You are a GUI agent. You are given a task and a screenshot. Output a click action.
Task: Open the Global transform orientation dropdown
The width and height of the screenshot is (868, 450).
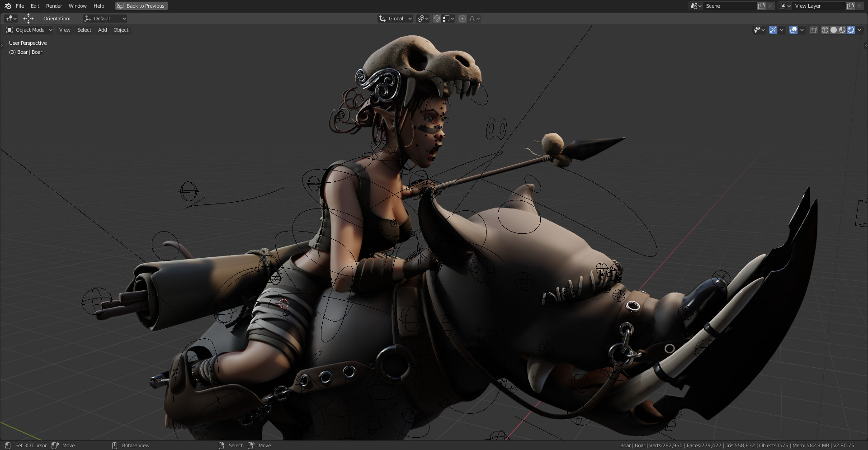(395, 19)
